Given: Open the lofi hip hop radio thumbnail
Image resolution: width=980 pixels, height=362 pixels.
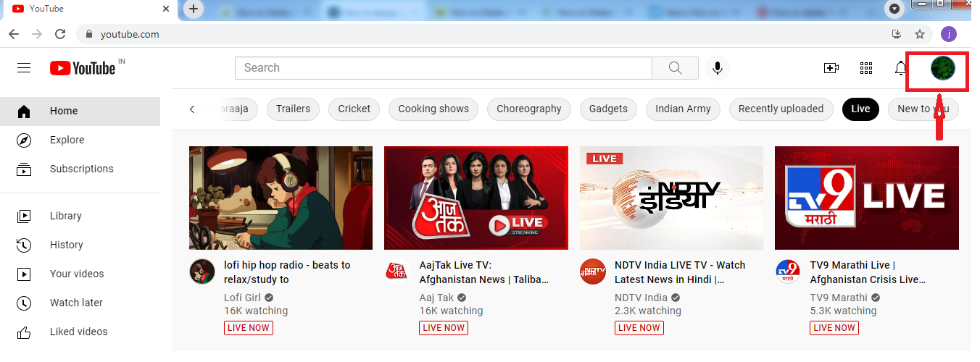Looking at the screenshot, I should click(x=281, y=198).
